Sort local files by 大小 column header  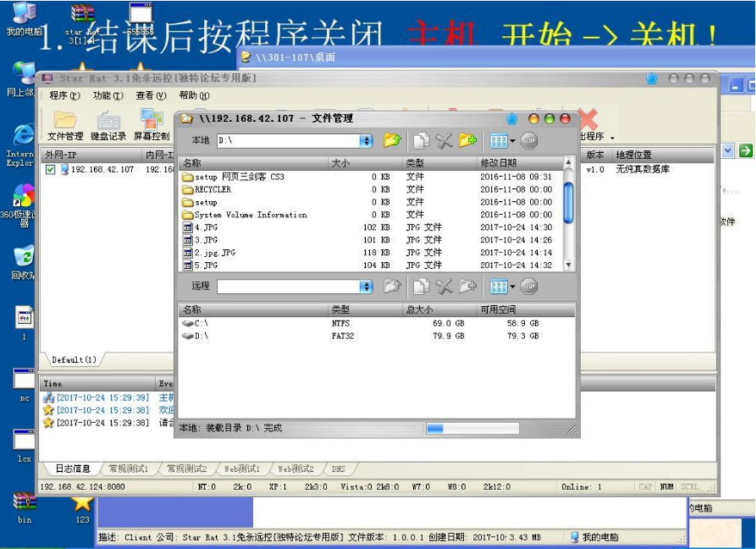pyautogui.click(x=365, y=163)
